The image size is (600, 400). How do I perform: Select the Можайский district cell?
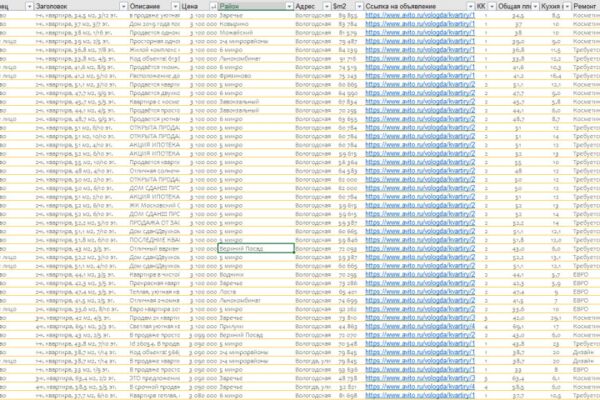coord(256,33)
